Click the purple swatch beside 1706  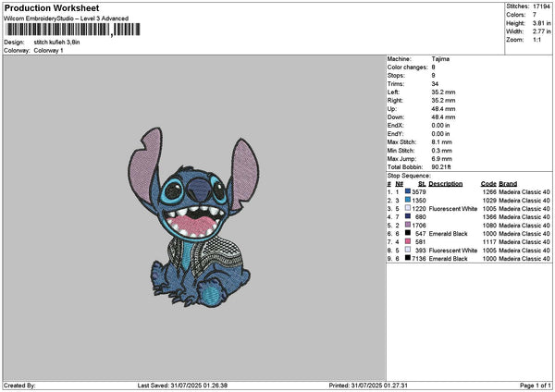[408, 225]
